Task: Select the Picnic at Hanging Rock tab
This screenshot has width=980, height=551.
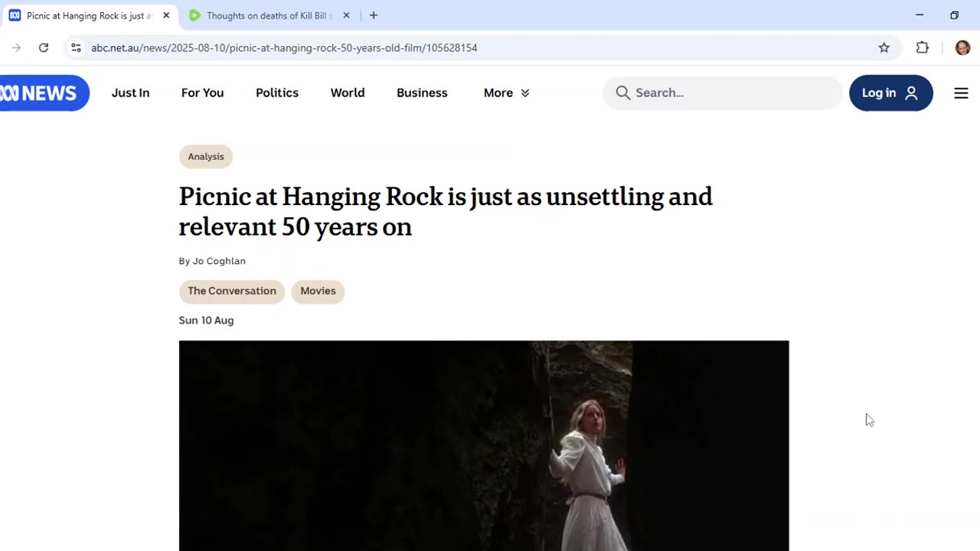Action: (x=88, y=15)
